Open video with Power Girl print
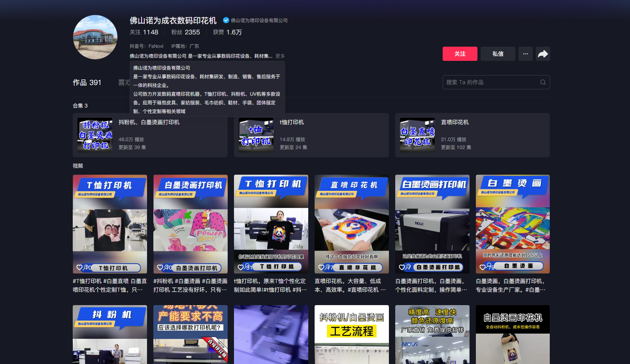 click(191, 224)
